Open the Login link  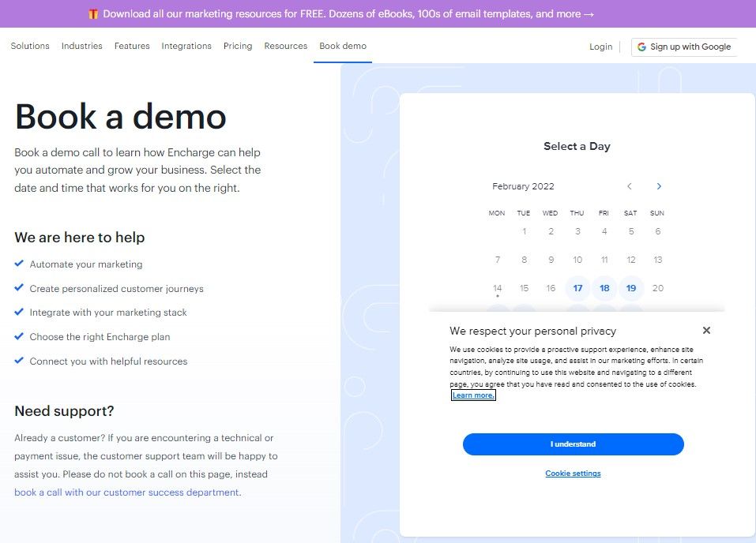click(x=600, y=47)
